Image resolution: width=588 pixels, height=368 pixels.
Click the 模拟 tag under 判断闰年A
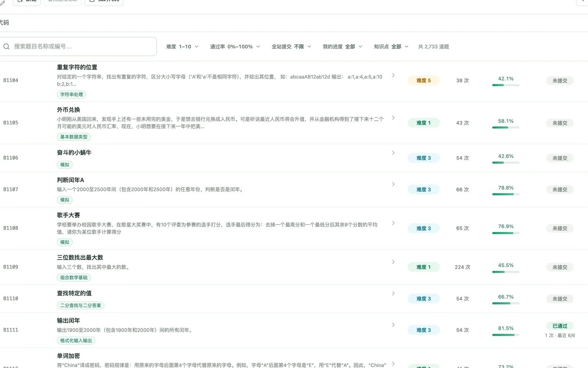[x=65, y=200]
